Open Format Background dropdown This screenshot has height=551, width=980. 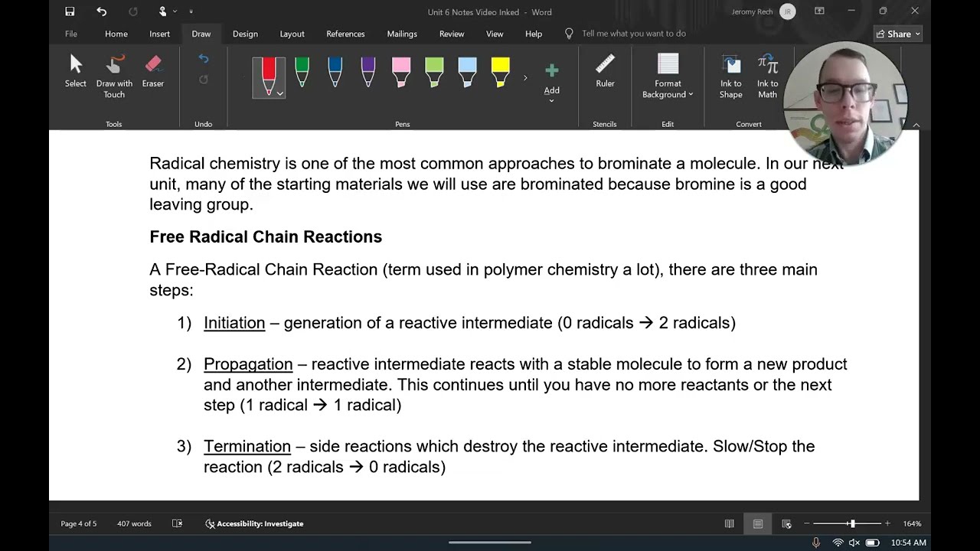[x=668, y=77]
